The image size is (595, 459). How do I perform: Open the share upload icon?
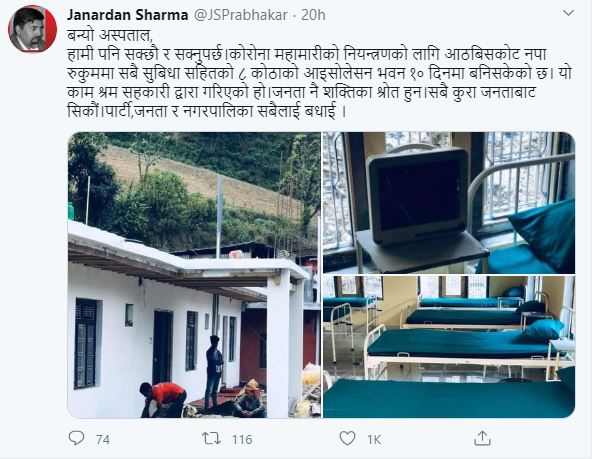point(482,438)
